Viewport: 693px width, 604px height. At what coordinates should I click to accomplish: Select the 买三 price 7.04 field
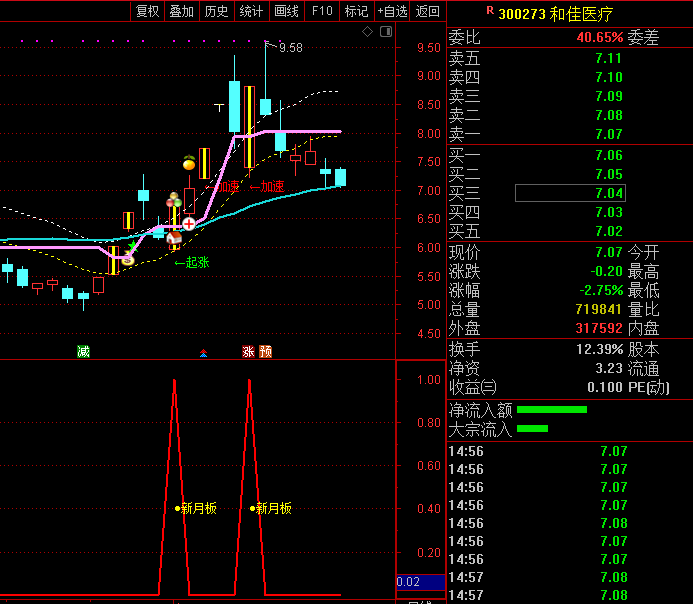(569, 193)
